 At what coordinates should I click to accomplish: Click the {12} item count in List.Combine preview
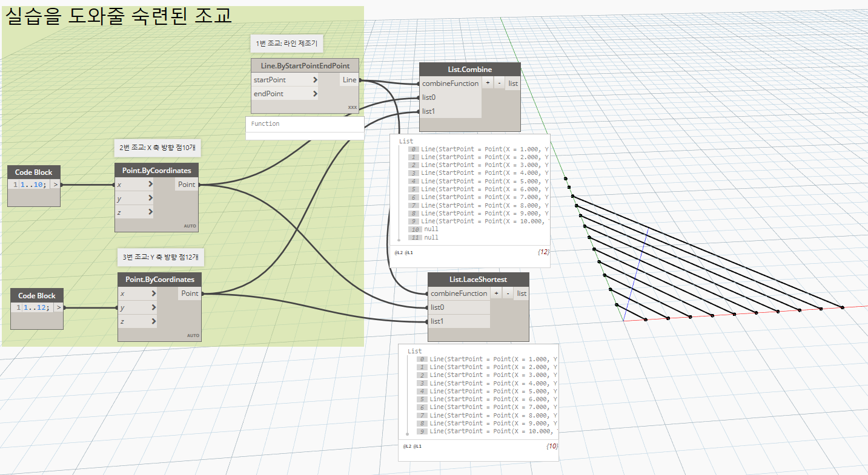coord(543,251)
